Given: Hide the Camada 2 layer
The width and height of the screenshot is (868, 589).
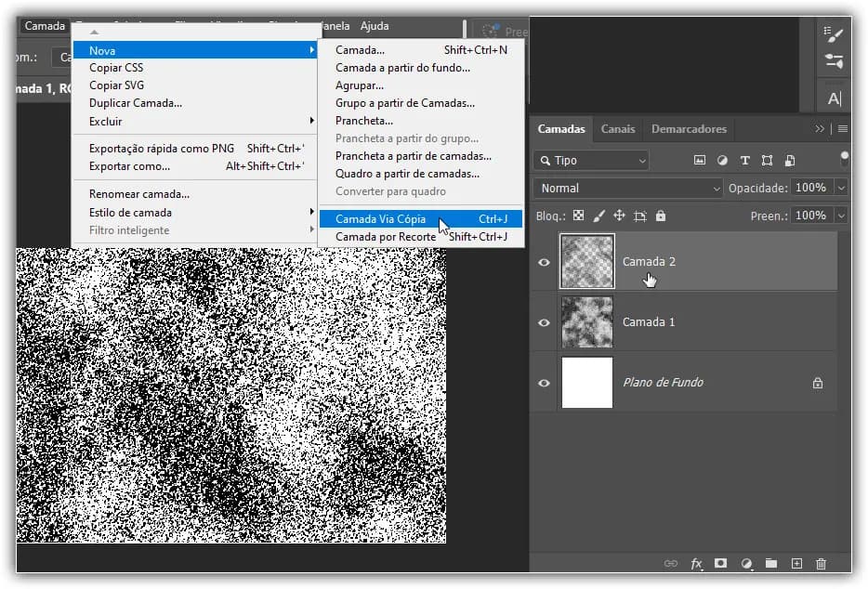Looking at the screenshot, I should click(x=545, y=262).
